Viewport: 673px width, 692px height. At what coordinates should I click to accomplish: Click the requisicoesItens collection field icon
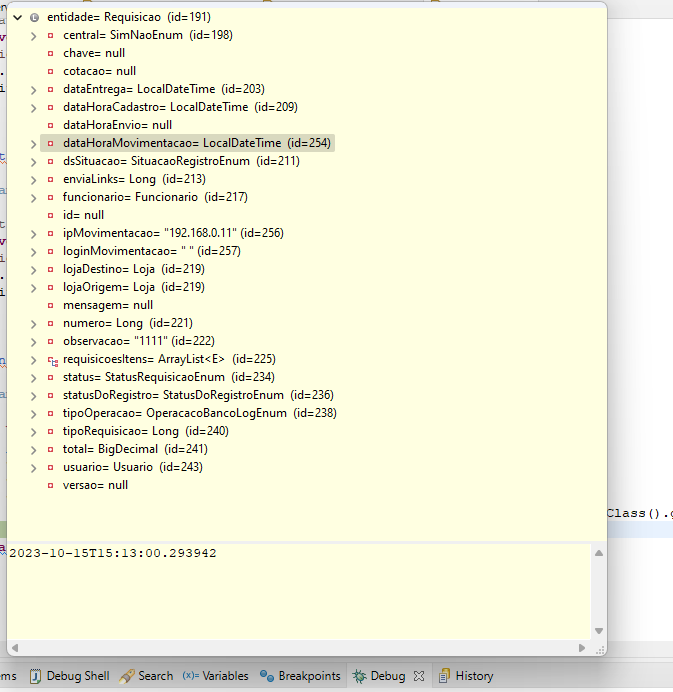(53, 361)
